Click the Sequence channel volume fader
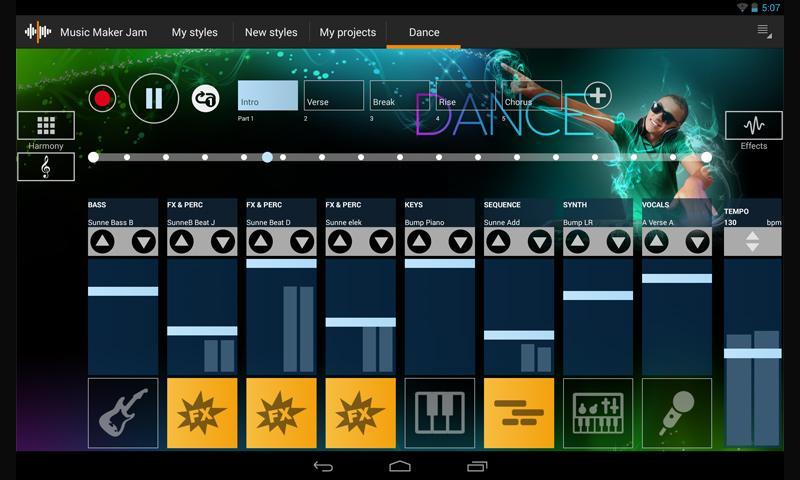This screenshot has width=800, height=480. 519,335
